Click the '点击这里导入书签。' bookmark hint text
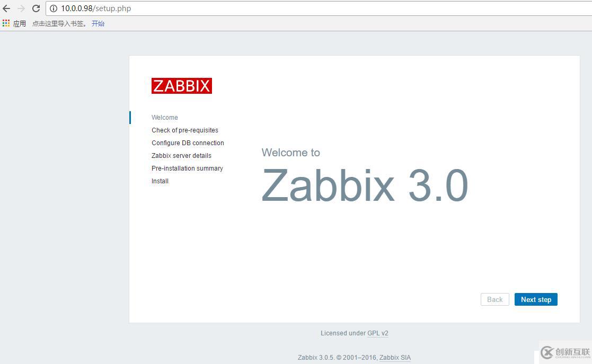The width and height of the screenshot is (592, 364). pyautogui.click(x=59, y=23)
